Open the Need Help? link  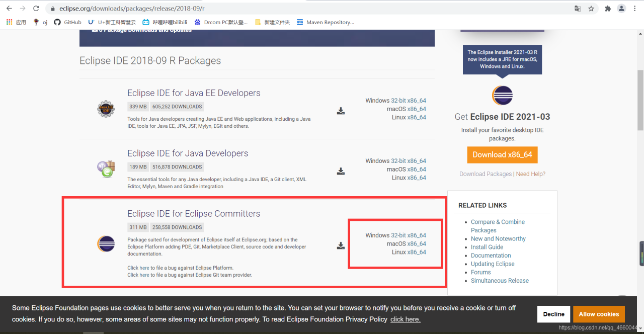pyautogui.click(x=531, y=174)
